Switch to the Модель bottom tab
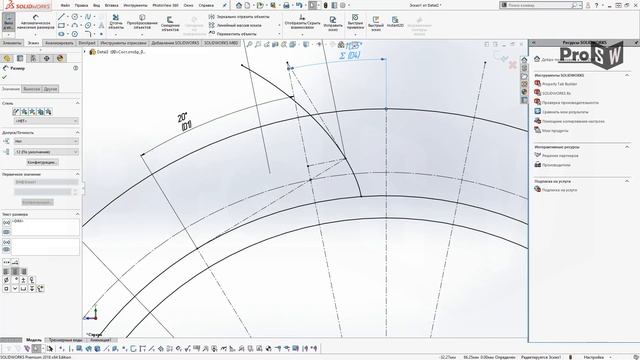 [x=34, y=340]
